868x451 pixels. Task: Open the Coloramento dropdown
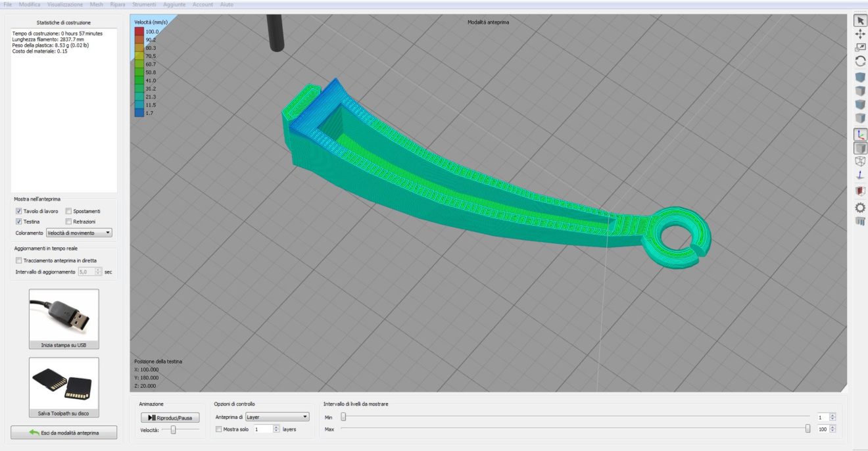tap(79, 233)
